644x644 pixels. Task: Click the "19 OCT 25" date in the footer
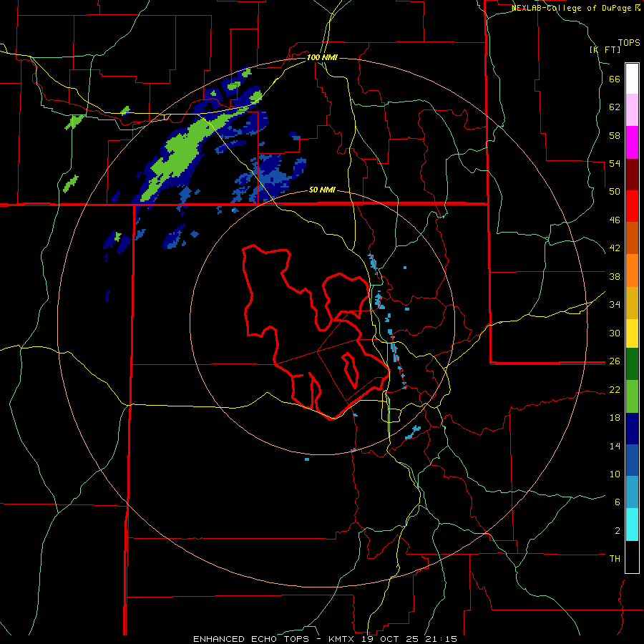[x=389, y=639]
